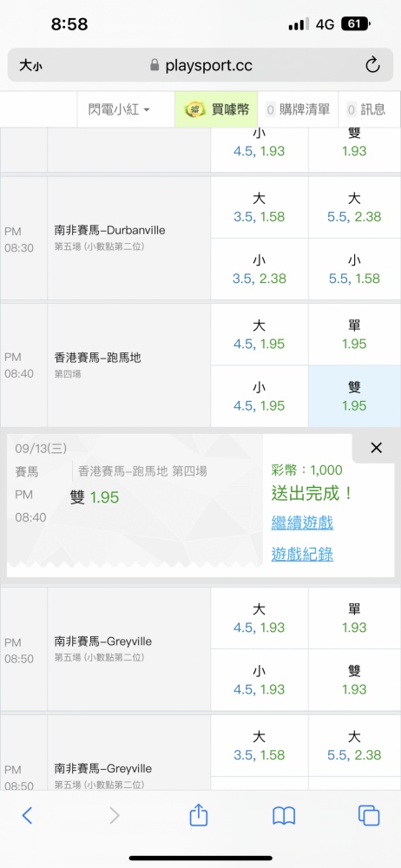401x868 pixels.
Task: Go back with Safari back arrow
Action: coord(27,815)
